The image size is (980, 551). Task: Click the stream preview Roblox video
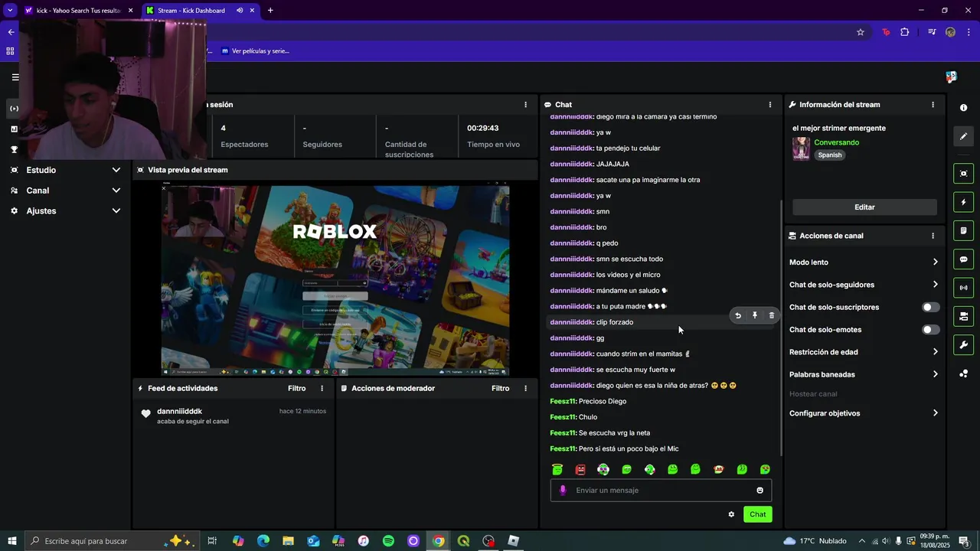tap(335, 279)
